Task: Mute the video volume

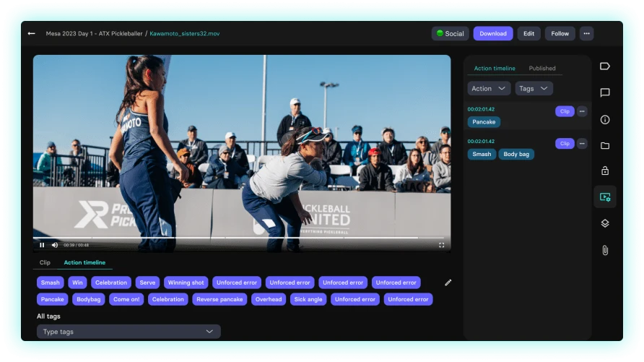Action: pyautogui.click(x=55, y=245)
